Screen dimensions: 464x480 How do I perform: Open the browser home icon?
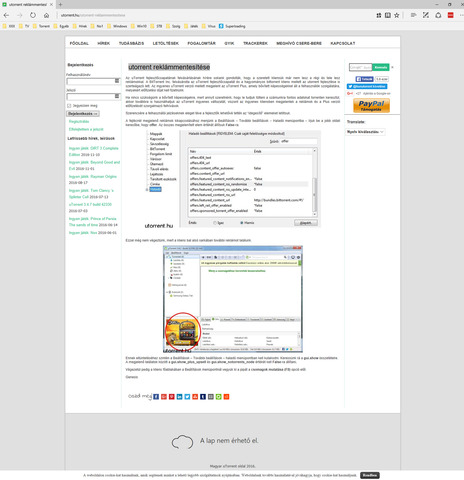point(46,15)
